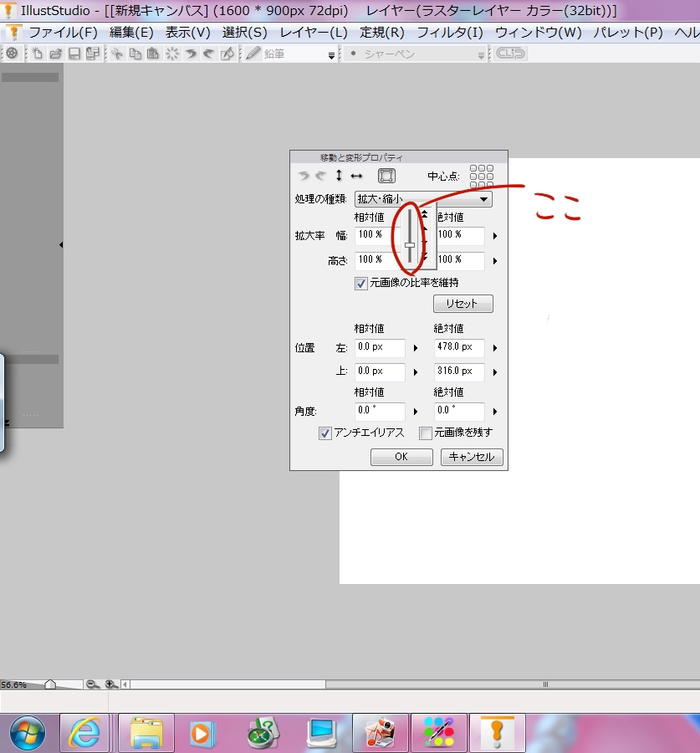Open the レイヤー(L) menu
The width and height of the screenshot is (700, 753).
pyautogui.click(x=314, y=33)
